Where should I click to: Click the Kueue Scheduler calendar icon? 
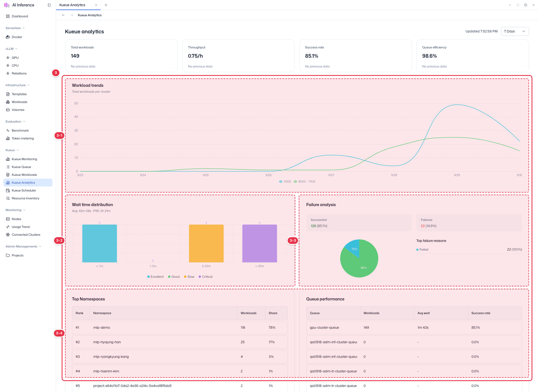coord(8,190)
